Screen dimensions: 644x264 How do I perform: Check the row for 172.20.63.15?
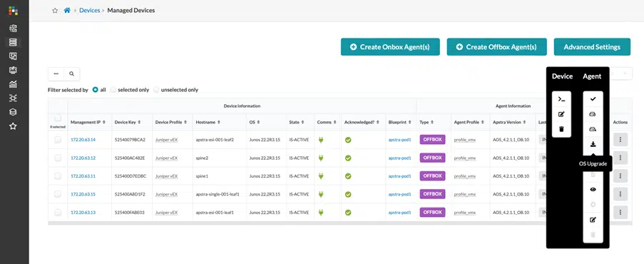pyautogui.click(x=58, y=194)
